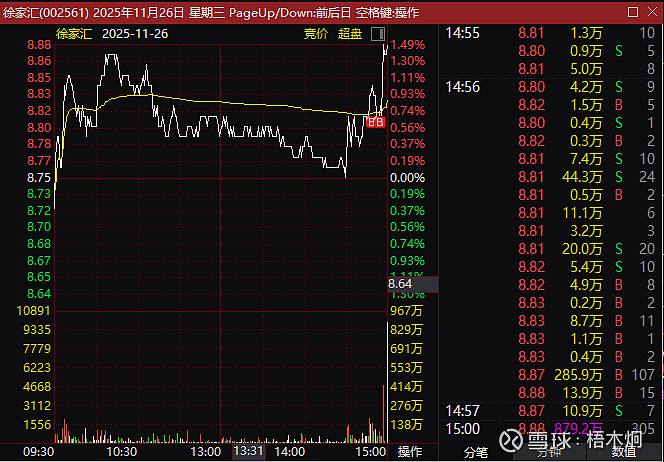Click the 14:00 time axis label
Image resolution: width=664 pixels, height=462 pixels.
pyautogui.click(x=290, y=452)
